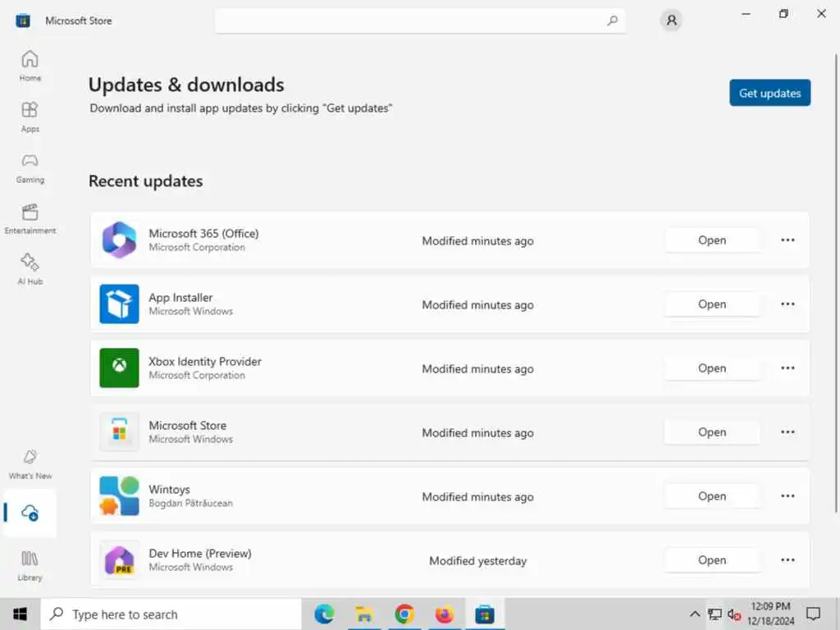Open more options for Wintoys
The height and width of the screenshot is (630, 840).
[x=787, y=496]
